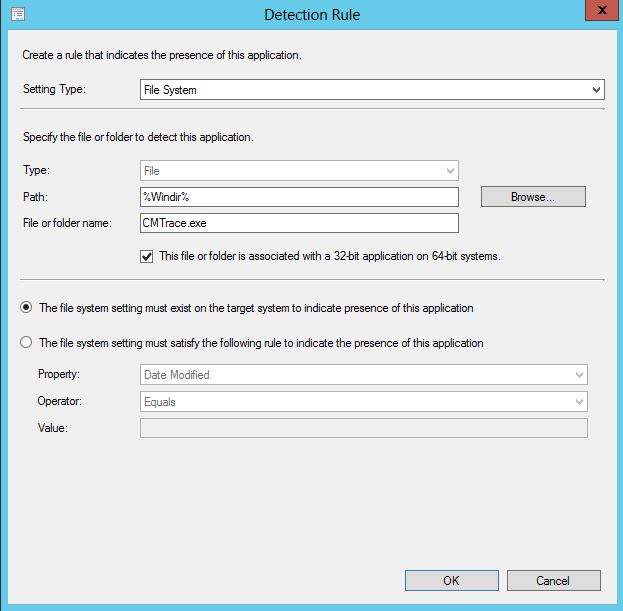Click the Value input field
Image resolution: width=623 pixels, height=611 pixels.
pyautogui.click(x=364, y=428)
